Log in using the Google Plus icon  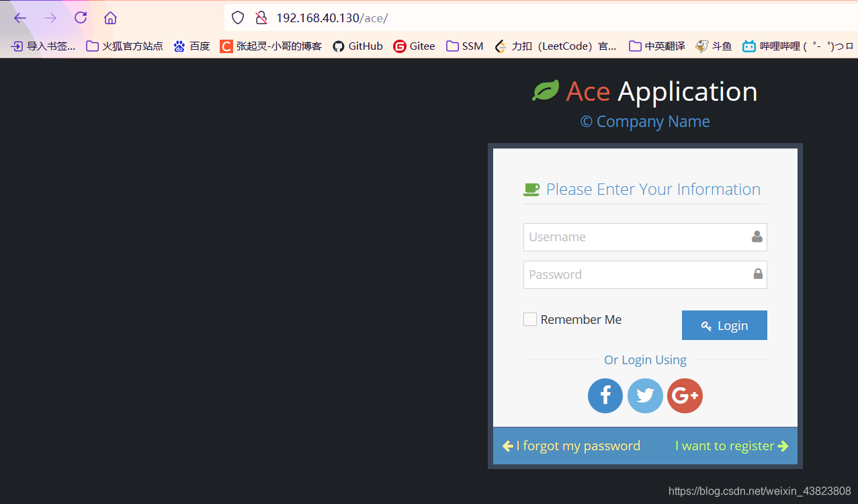tap(685, 395)
